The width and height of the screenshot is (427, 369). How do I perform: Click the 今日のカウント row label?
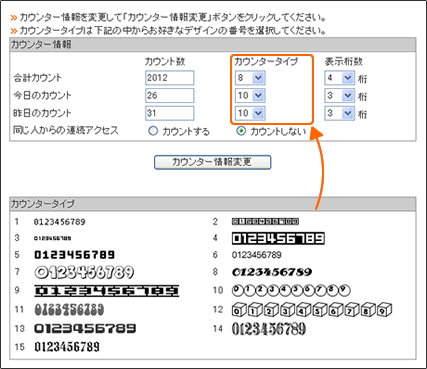[x=42, y=96]
